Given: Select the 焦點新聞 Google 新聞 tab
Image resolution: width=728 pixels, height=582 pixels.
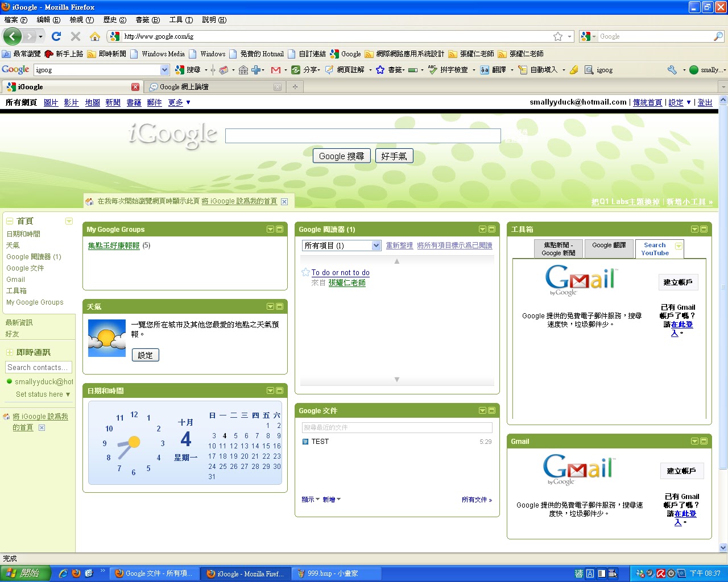Looking at the screenshot, I should (x=559, y=249).
